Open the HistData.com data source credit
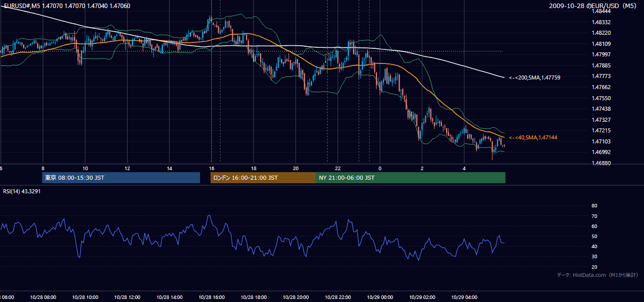The width and height of the screenshot is (644, 302). 598,275
